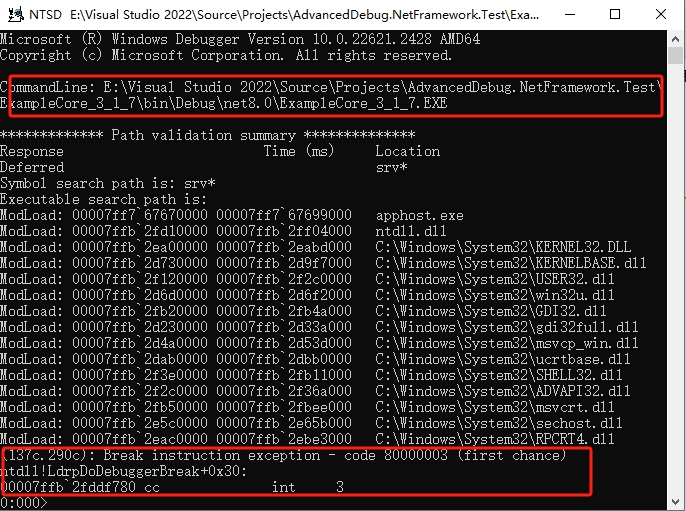Click the 'srv*' location entry

tap(392, 168)
